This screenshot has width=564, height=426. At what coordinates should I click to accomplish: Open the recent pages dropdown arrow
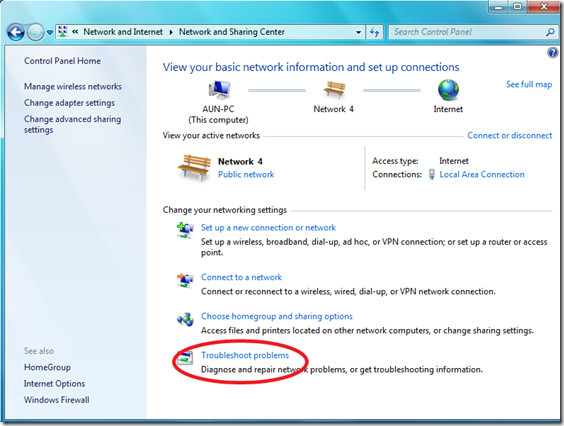point(50,32)
